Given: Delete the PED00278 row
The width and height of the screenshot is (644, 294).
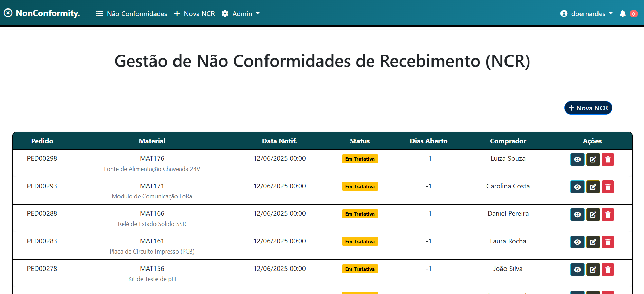Looking at the screenshot, I should 608,270.
